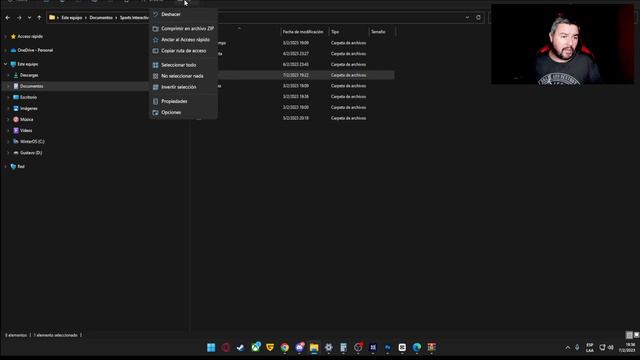Collapse the Este equipo tree node
Screen dimensions: 640x360
click(x=5, y=64)
